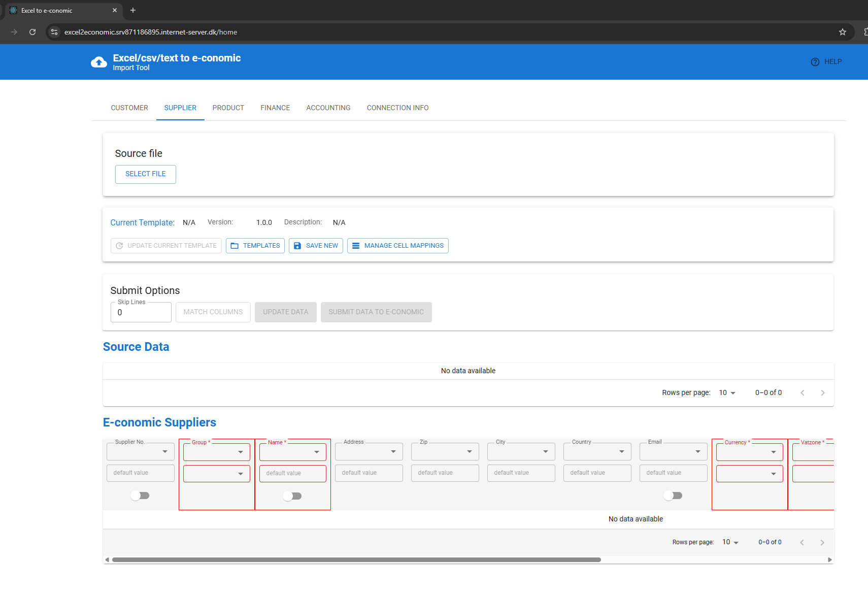This screenshot has height=592, width=868.
Task: Open the Country column dropdown
Action: coord(597,451)
